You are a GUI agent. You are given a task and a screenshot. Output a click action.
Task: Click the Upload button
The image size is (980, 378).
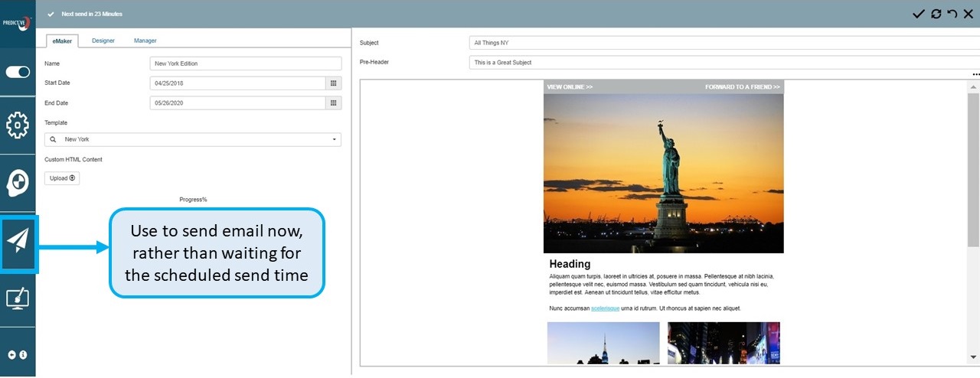coord(62,178)
